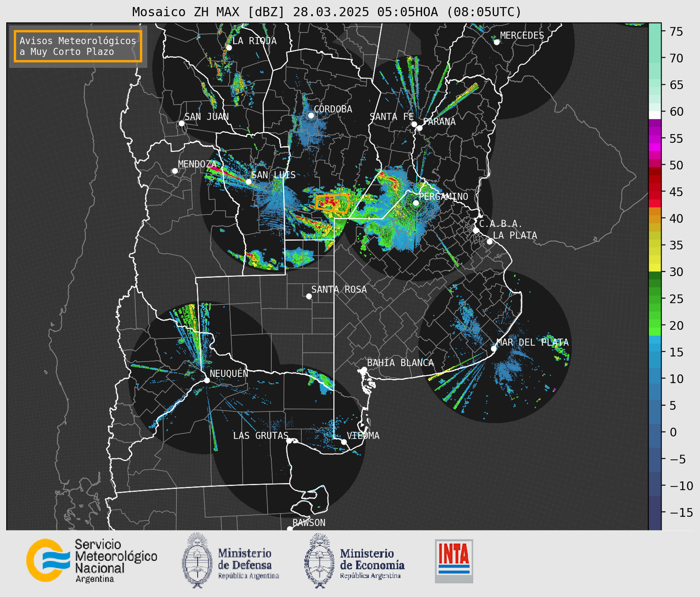This screenshot has height=597, width=700.
Task: Click the −15 dBZ colorbar band
Action: click(655, 513)
